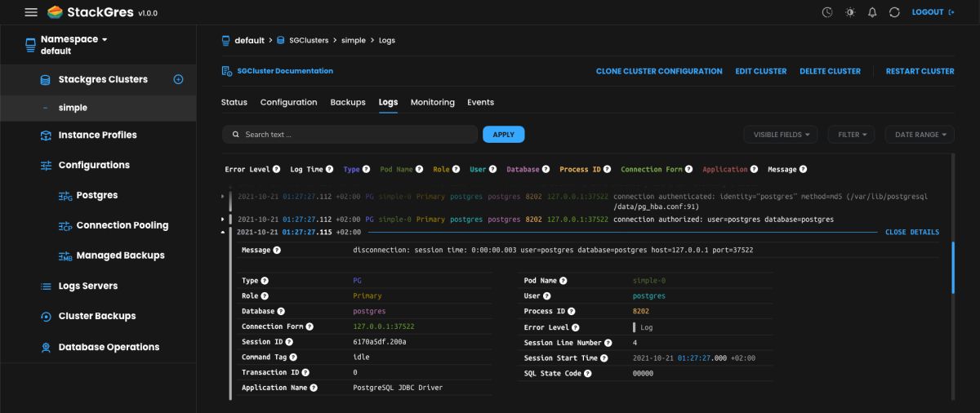Viewport: 980px width, 413px height.
Task: Click help icon beside Command Tag field
Action: 293,357
